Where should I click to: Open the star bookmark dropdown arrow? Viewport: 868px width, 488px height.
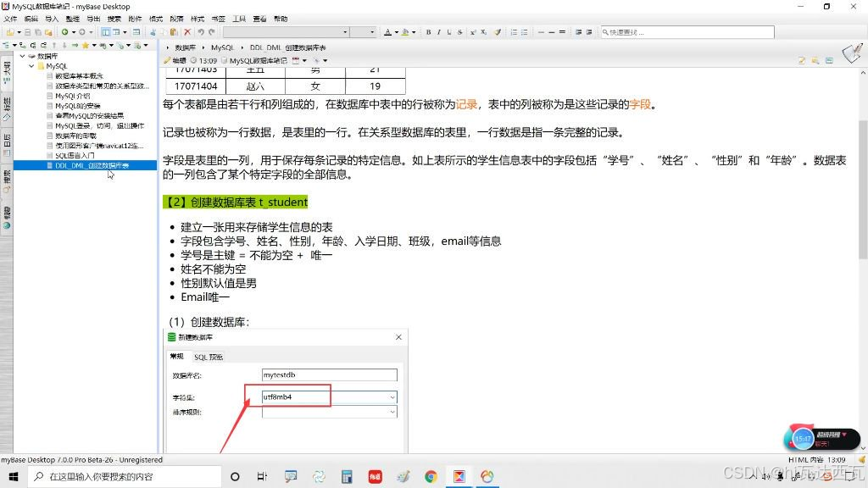click(x=93, y=46)
